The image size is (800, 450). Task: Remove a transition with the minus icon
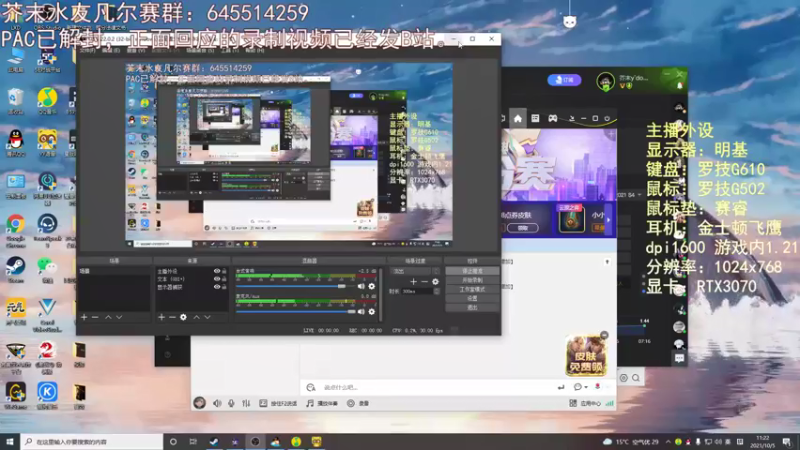pyautogui.click(x=424, y=281)
